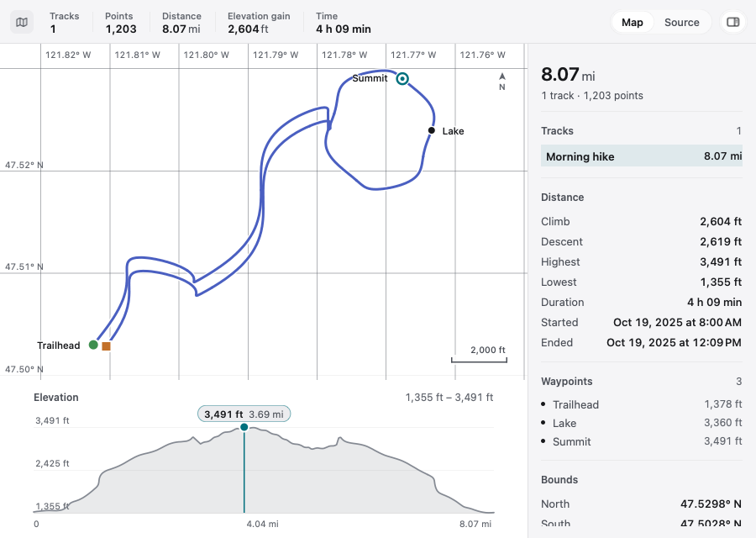
Task: Switch to the Map tab
Action: click(632, 22)
